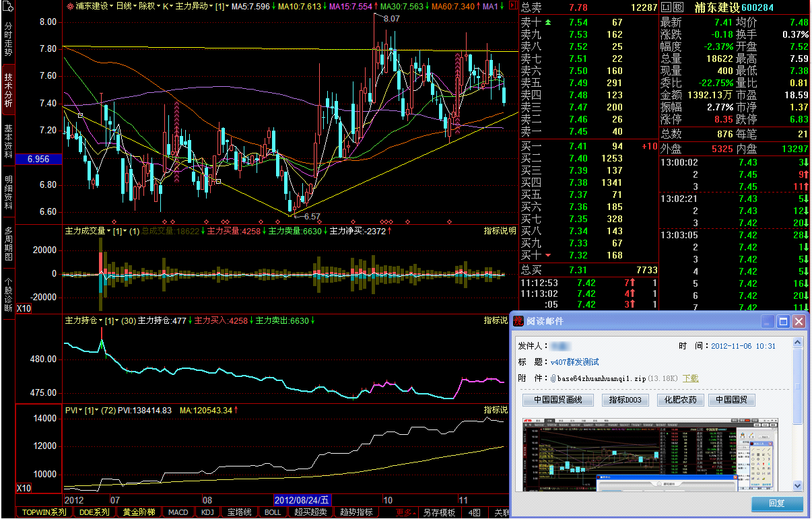
Task: Click the 13:00:02 trade tick row
Action: (734, 162)
